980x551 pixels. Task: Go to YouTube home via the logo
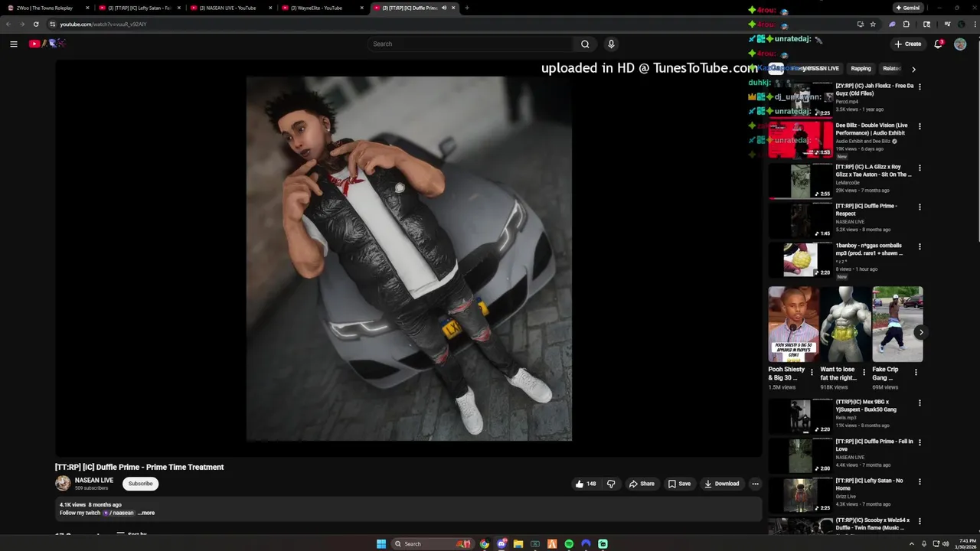(47, 44)
